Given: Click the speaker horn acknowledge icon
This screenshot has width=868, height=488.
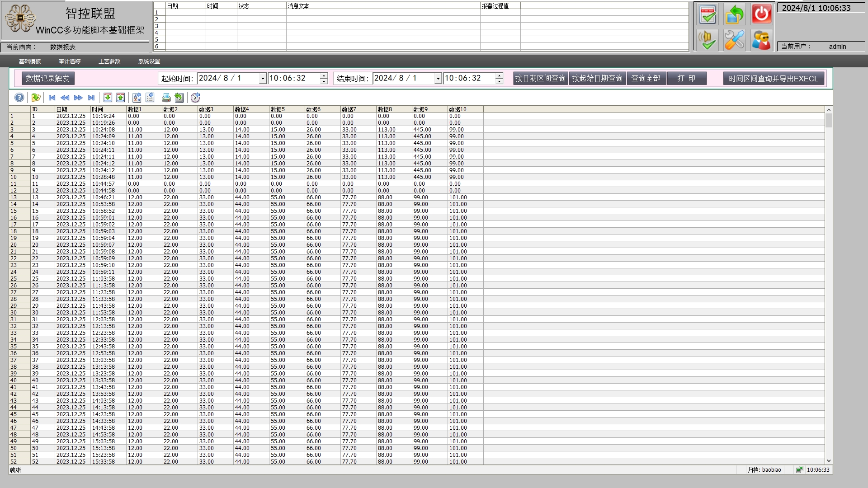Looking at the screenshot, I should coord(707,40).
